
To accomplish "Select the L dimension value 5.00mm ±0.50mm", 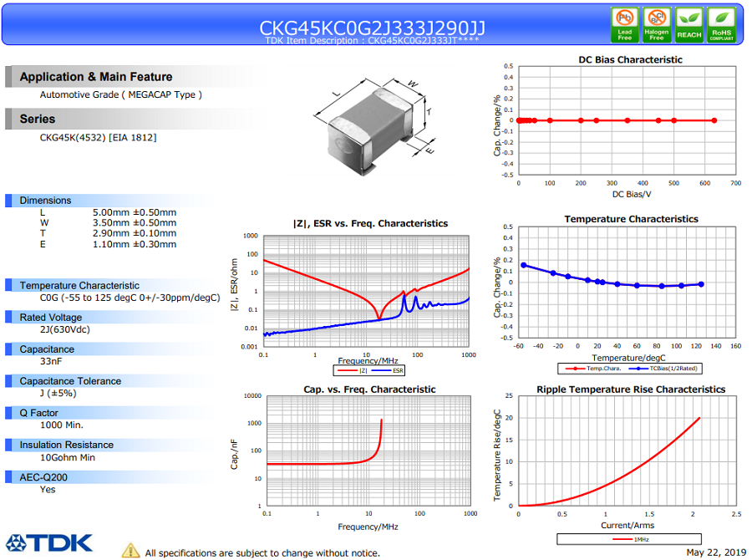I will coord(135,212).
